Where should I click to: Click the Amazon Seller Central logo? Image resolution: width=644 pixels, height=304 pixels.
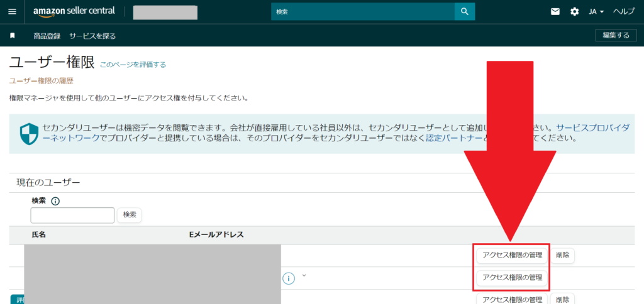click(74, 11)
